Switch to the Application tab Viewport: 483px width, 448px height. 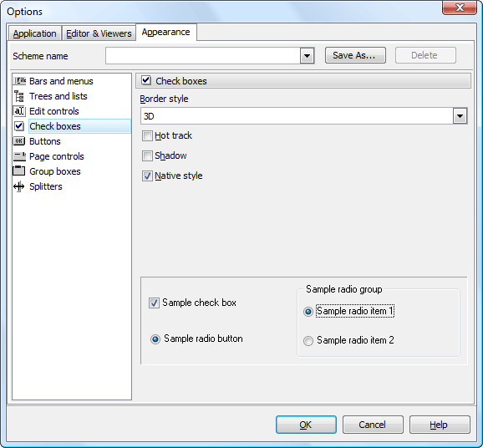click(x=34, y=33)
